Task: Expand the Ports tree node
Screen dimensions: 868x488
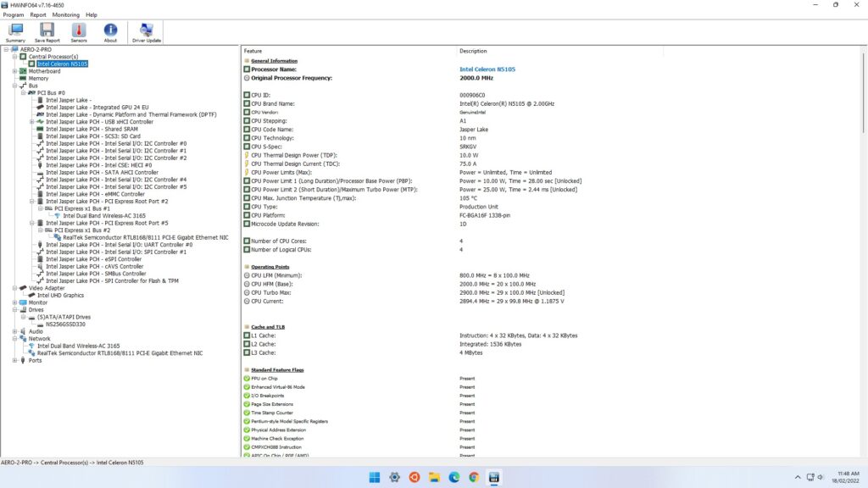Action: pyautogui.click(x=14, y=360)
